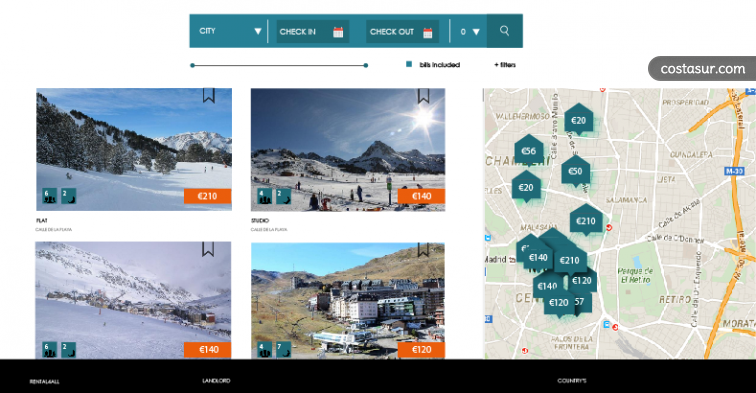Open the check out calendar icon
This screenshot has height=393, width=756.
(428, 33)
